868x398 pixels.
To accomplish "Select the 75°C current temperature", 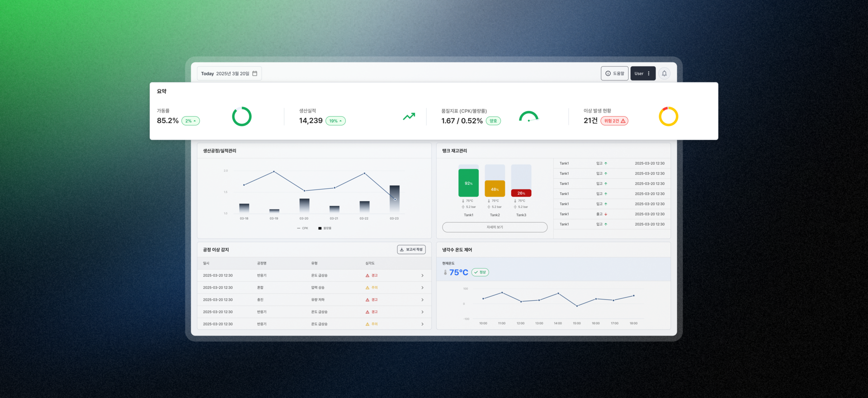I will 459,272.
